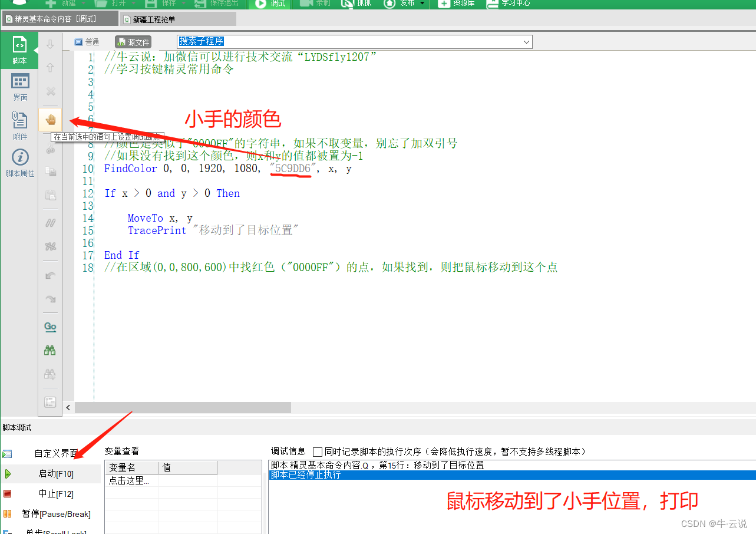Click the scroll-left arrow below the code editor
Viewport: 756px width, 534px height.
click(68, 407)
